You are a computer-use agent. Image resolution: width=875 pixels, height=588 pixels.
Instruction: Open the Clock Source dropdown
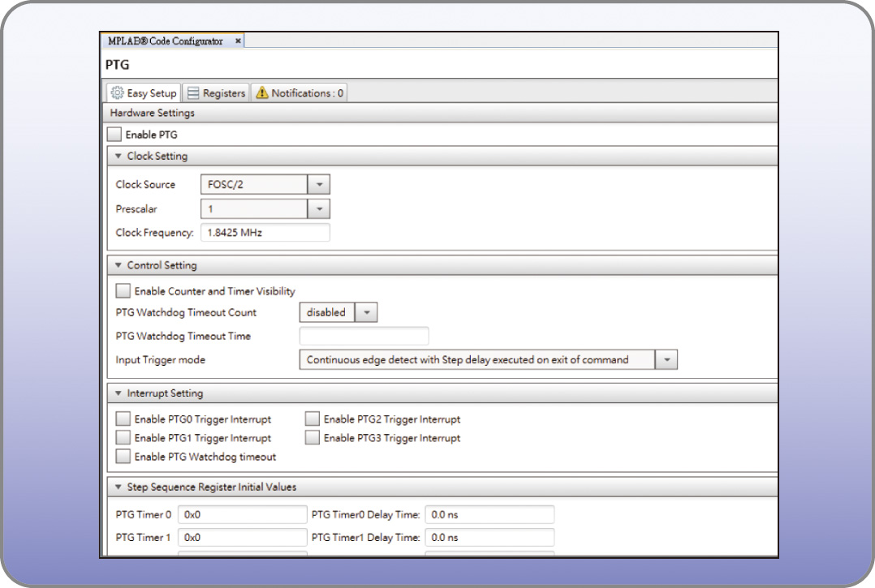[x=319, y=185]
